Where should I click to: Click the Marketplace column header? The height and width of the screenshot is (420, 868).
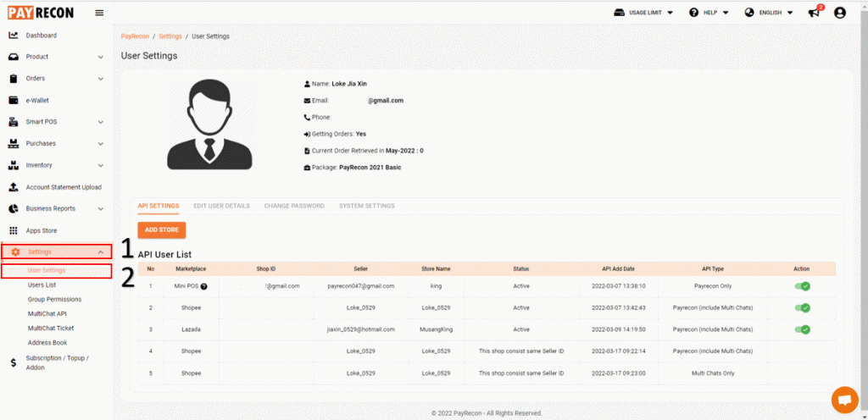coord(191,269)
